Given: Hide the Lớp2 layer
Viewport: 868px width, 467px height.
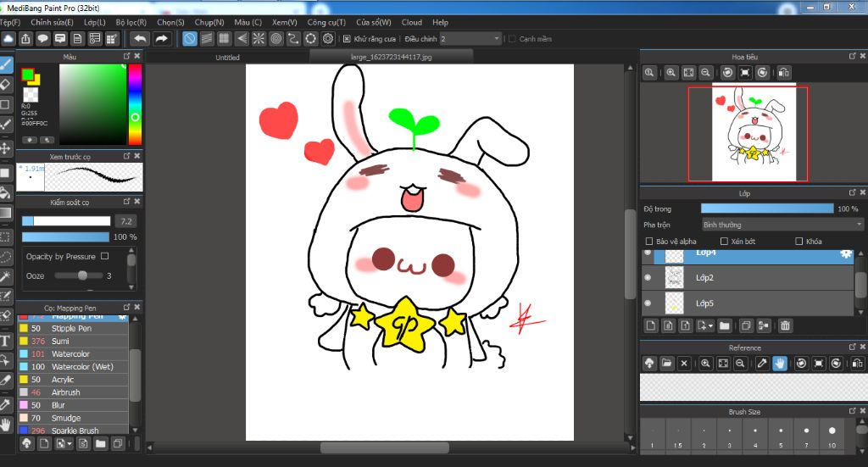Looking at the screenshot, I should [648, 277].
